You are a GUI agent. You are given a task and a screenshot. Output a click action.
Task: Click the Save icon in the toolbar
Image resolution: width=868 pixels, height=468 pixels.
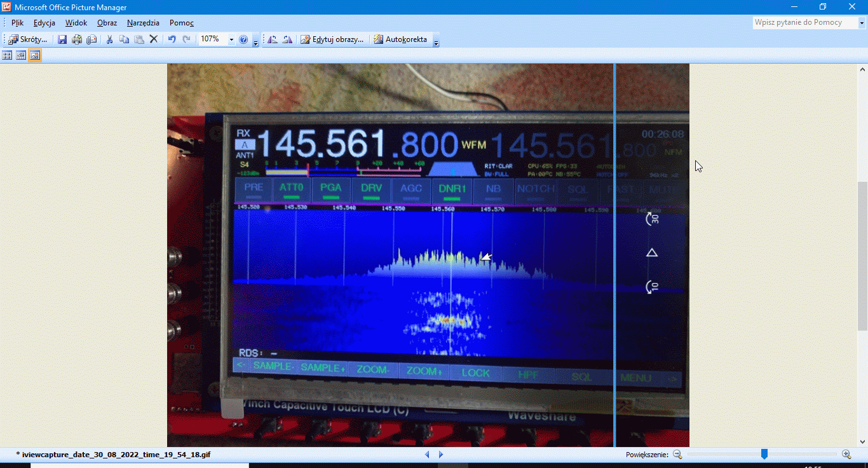(x=62, y=39)
